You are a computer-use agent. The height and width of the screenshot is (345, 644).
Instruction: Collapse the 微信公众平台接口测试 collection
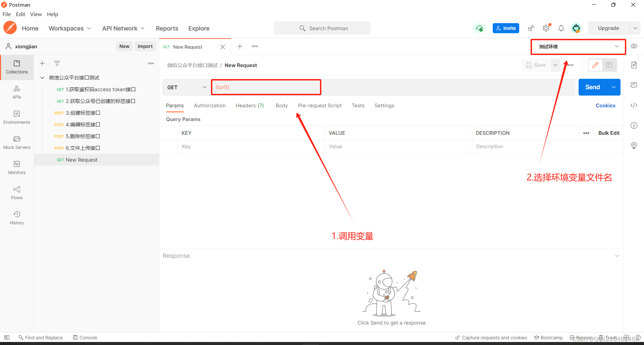[42, 78]
